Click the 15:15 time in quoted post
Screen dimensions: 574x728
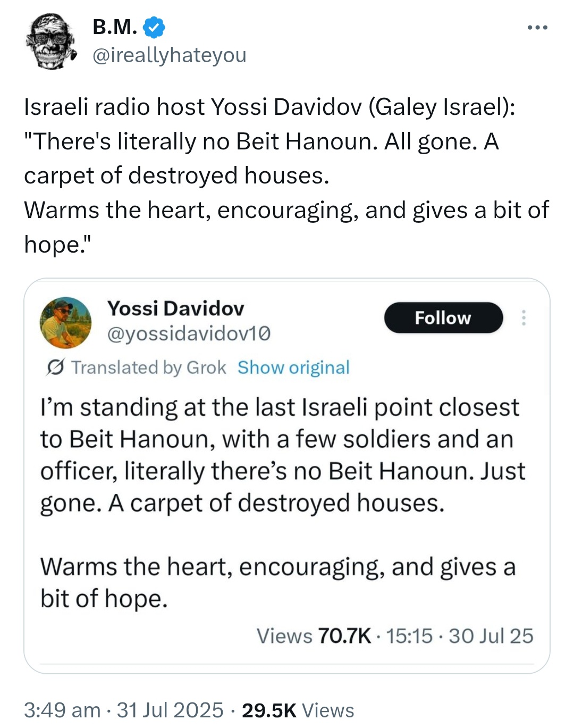(409, 636)
